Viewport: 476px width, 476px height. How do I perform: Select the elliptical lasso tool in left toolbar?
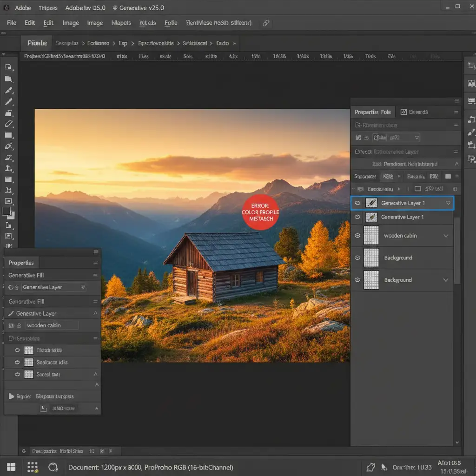point(8,124)
